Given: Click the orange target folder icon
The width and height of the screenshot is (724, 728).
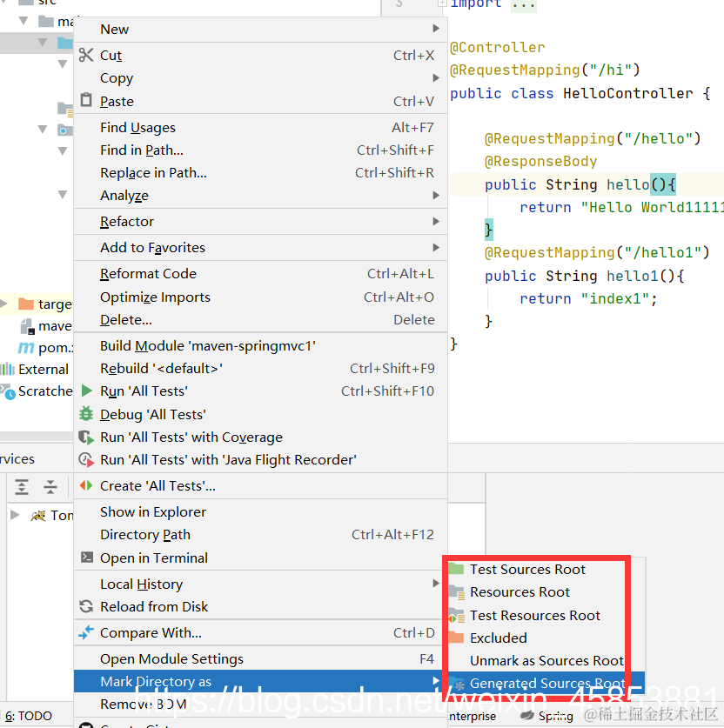Looking at the screenshot, I should click(25, 304).
